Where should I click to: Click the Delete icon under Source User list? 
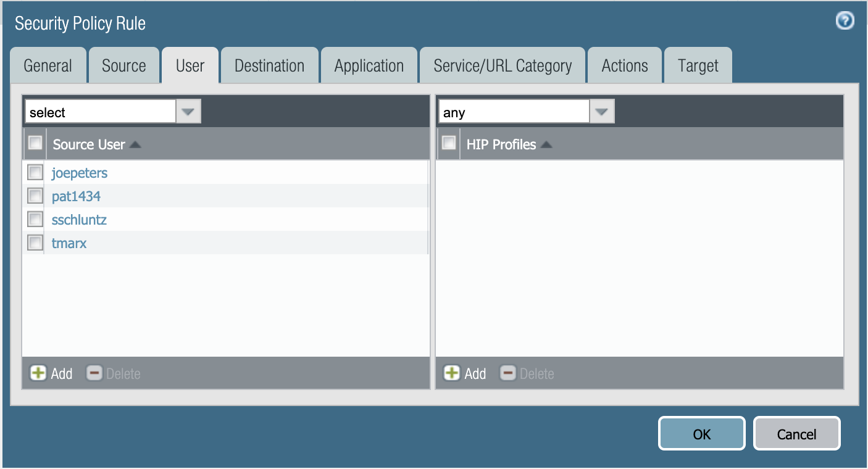point(94,373)
